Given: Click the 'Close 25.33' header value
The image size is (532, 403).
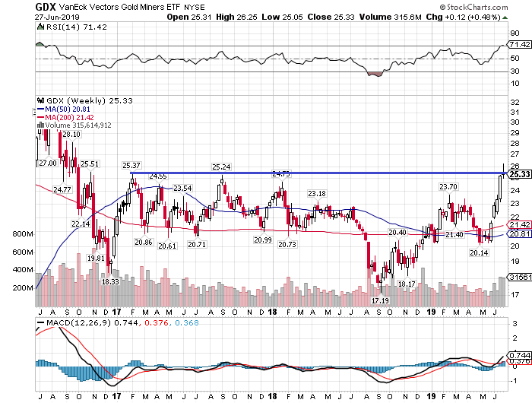Looking at the screenshot, I should [331, 17].
